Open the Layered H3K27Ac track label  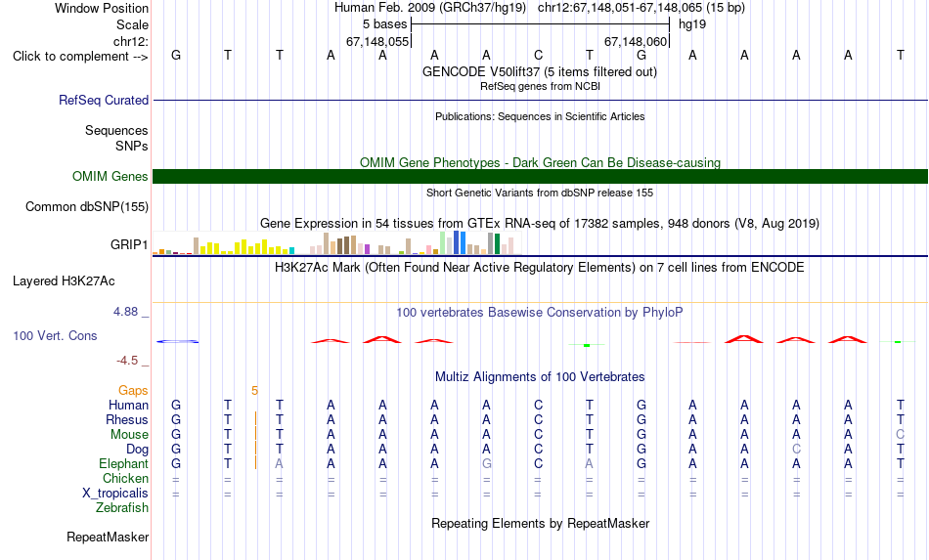[64, 281]
